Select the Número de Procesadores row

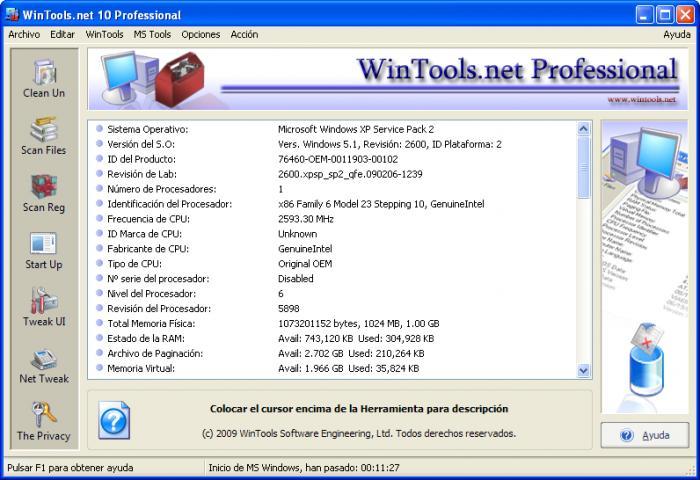333,189
